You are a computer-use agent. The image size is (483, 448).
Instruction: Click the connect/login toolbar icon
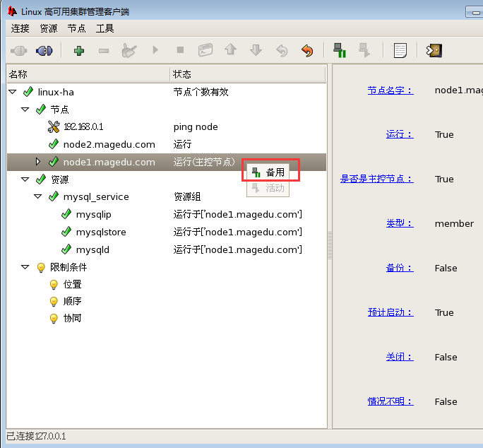tap(19, 51)
